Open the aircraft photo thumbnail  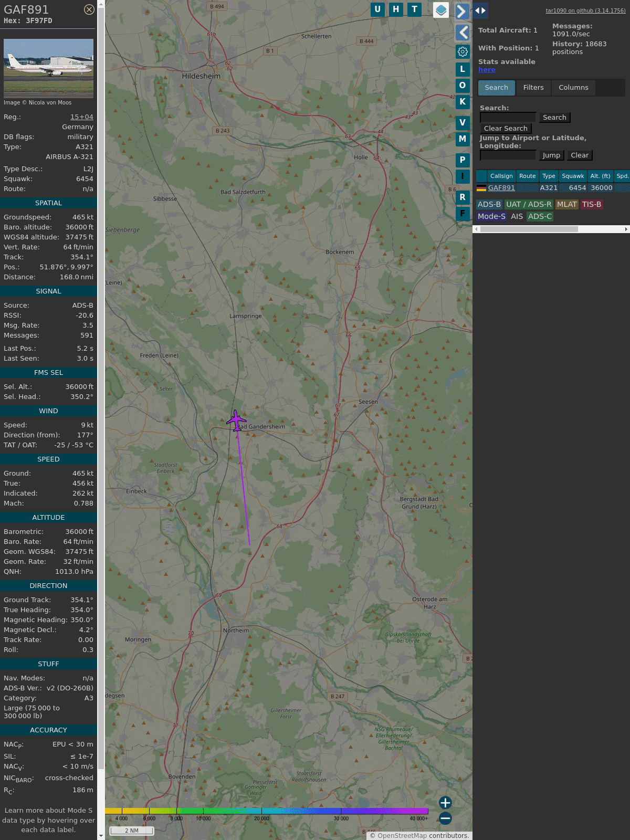tap(48, 68)
